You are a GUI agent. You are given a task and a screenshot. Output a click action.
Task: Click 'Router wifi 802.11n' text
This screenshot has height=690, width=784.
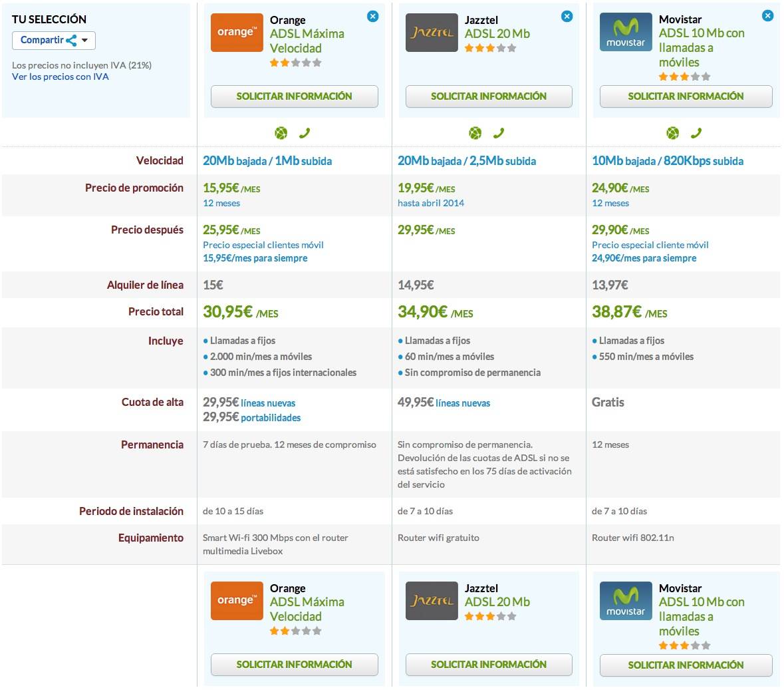(632, 538)
